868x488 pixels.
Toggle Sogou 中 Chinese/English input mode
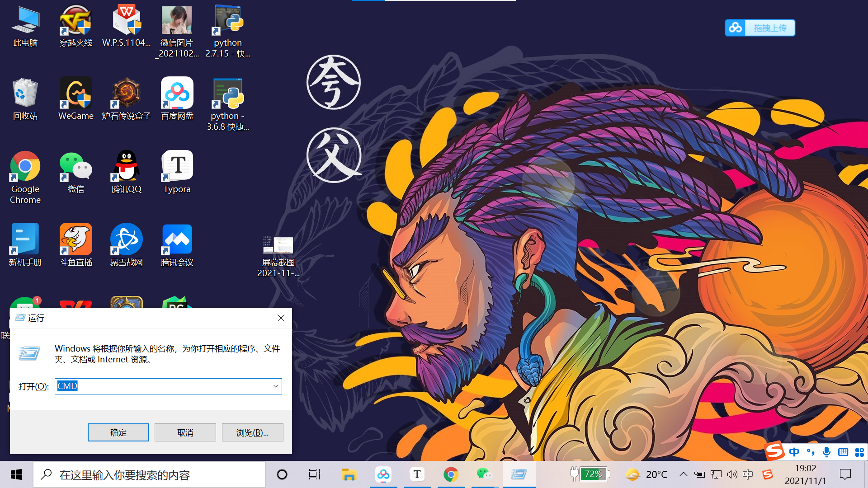click(794, 452)
